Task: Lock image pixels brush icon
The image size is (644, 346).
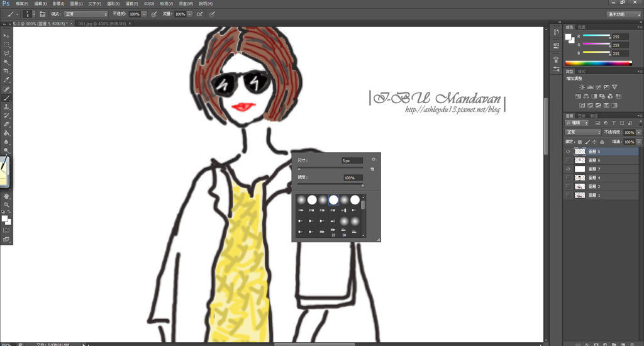Action: [587, 142]
